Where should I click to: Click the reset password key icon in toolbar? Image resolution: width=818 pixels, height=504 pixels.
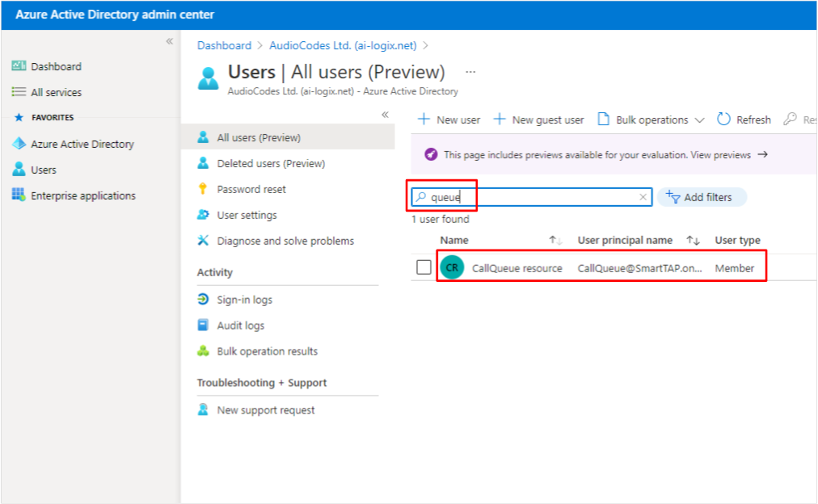(790, 120)
